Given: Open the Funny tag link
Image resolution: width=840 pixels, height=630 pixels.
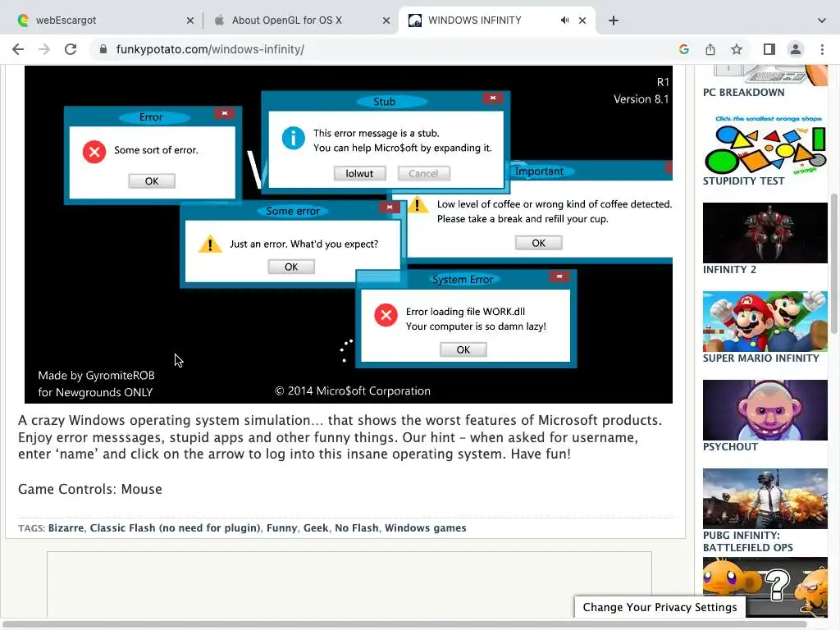Looking at the screenshot, I should pyautogui.click(x=282, y=528).
